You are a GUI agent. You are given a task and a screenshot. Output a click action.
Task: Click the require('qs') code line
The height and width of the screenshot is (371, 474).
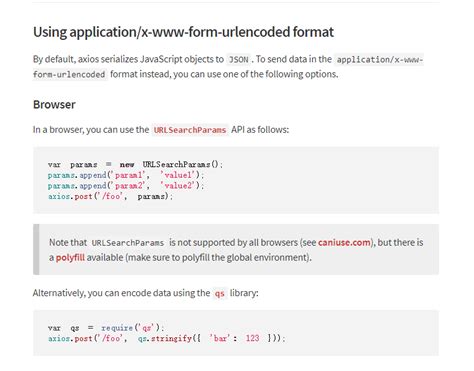(x=106, y=328)
